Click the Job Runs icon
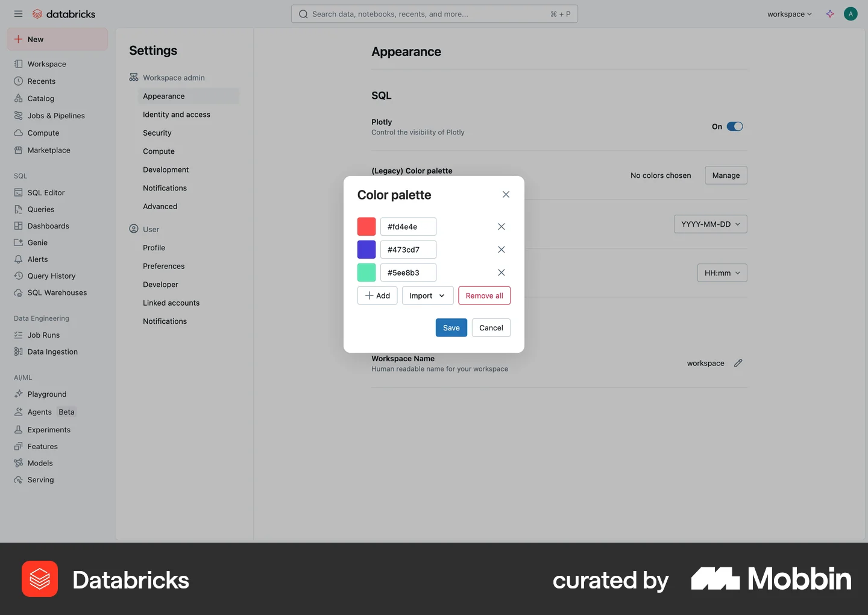The width and height of the screenshot is (868, 615). point(18,335)
